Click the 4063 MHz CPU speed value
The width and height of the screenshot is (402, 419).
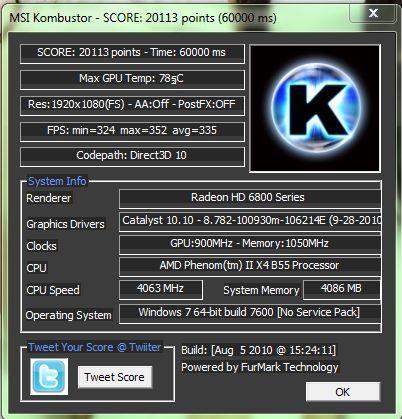point(161,289)
